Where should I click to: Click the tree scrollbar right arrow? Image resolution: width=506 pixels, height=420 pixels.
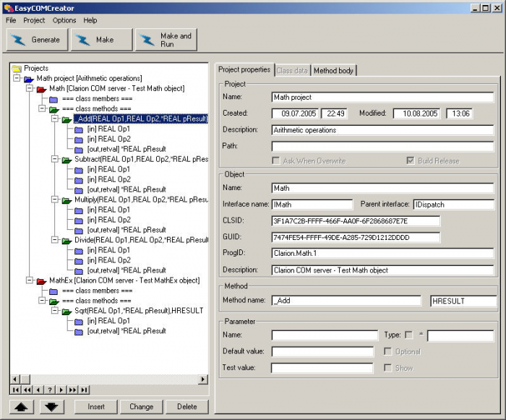[202, 379]
